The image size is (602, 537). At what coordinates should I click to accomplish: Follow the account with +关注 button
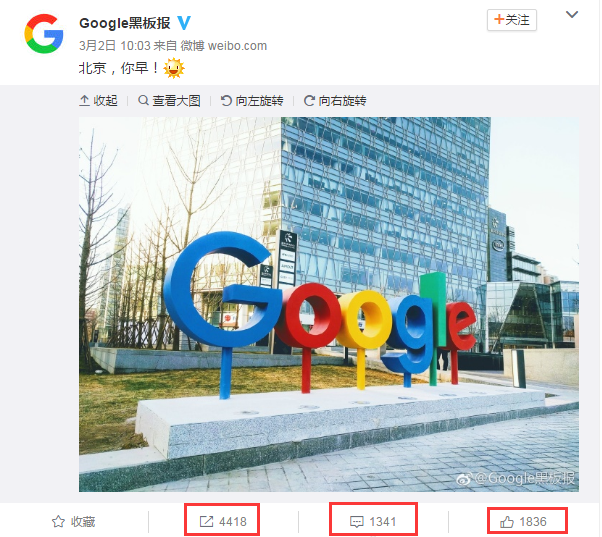(512, 20)
